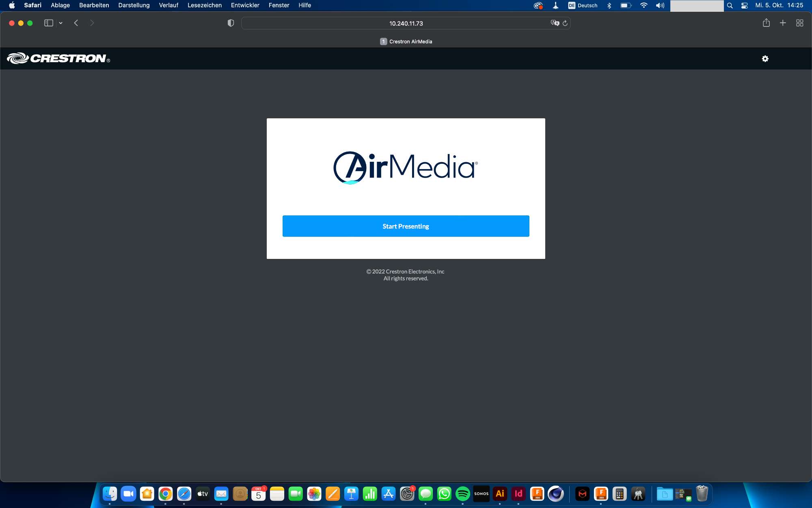Image resolution: width=812 pixels, height=508 pixels.
Task: Open the privacy report shield icon
Action: 231,23
